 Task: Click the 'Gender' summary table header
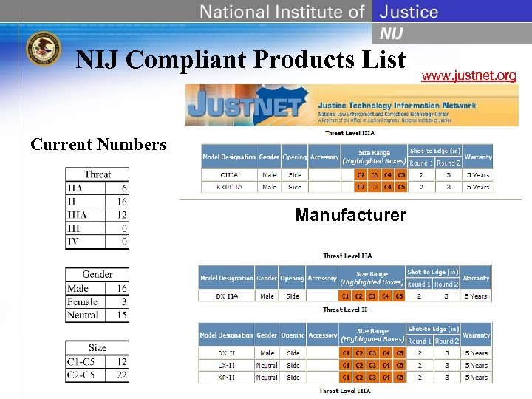(x=97, y=274)
